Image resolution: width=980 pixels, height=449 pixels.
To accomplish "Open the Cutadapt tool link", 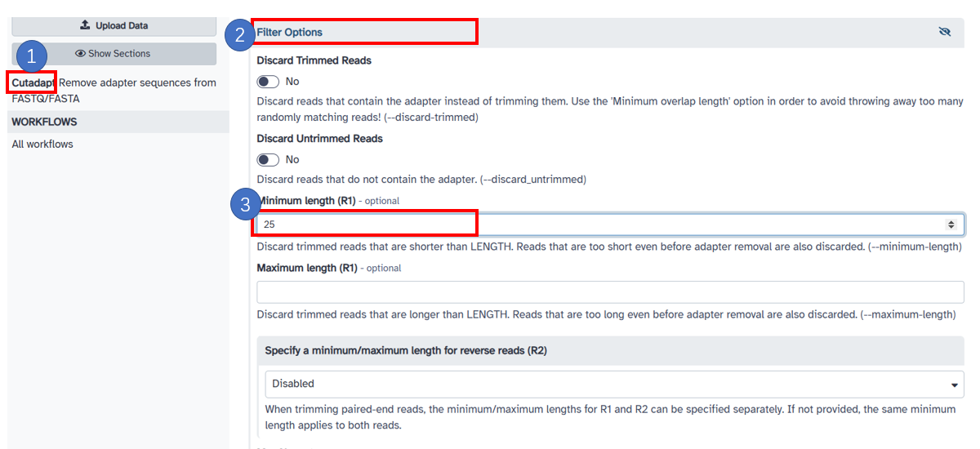I will coord(33,82).
